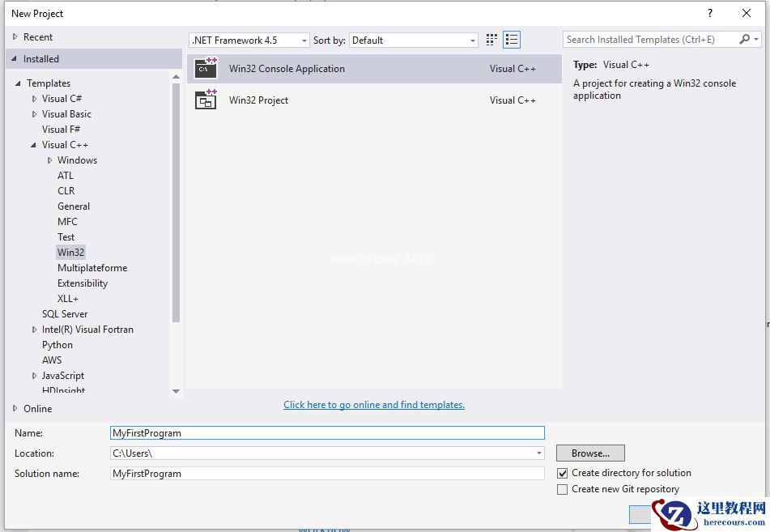Expand the Online section
Viewport: 770px width, 532px height.
(x=15, y=408)
